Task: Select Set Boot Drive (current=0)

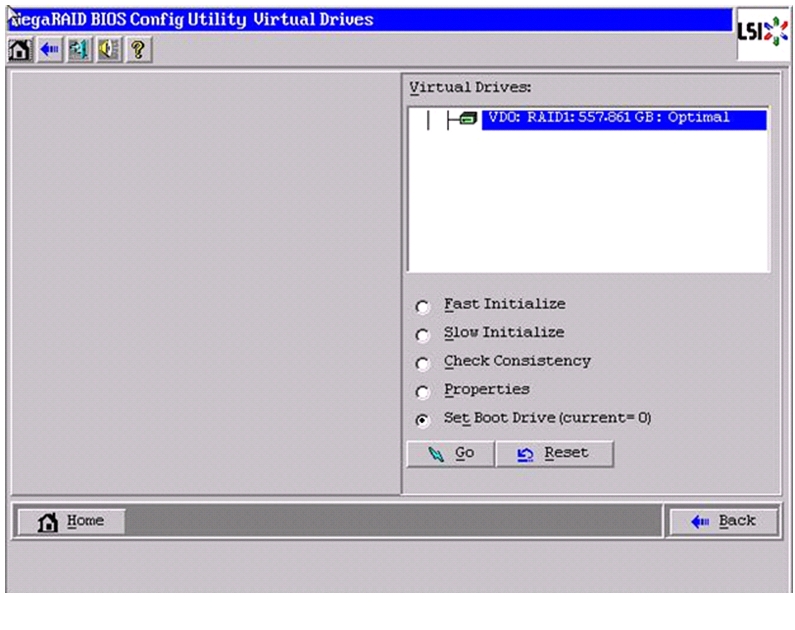Action: (x=422, y=420)
